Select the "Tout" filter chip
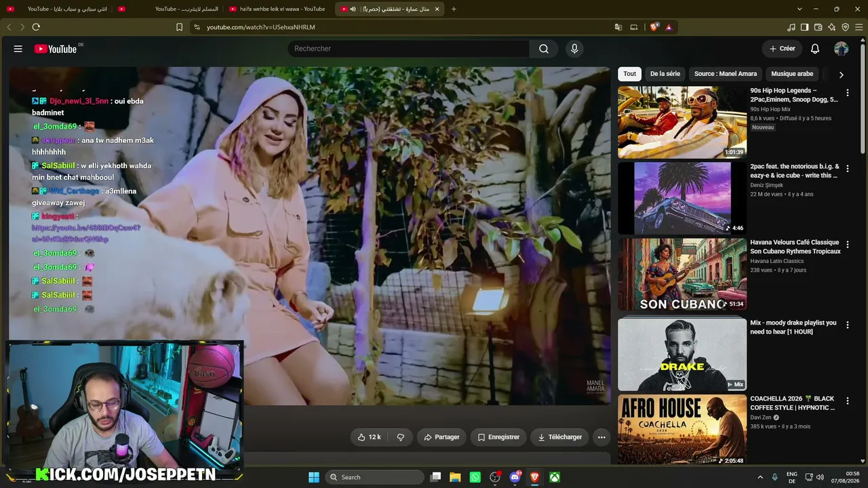Screen dimensions: 868x488 pos(630,74)
